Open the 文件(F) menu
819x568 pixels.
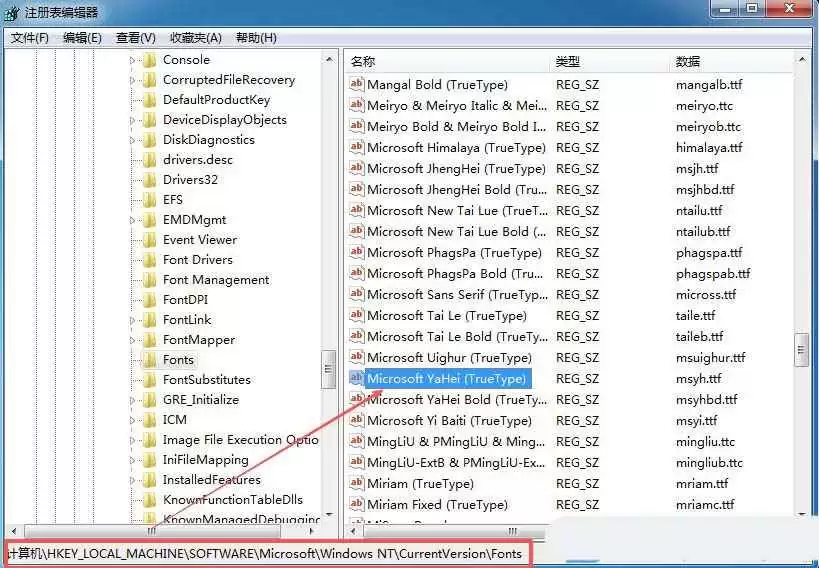point(30,38)
